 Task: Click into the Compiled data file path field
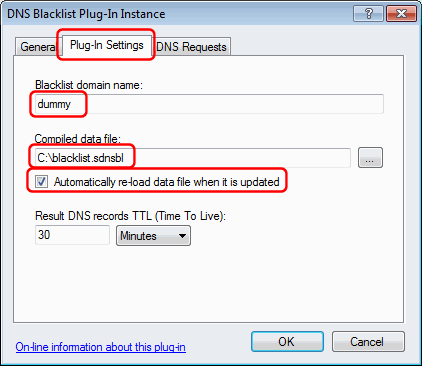pos(193,158)
